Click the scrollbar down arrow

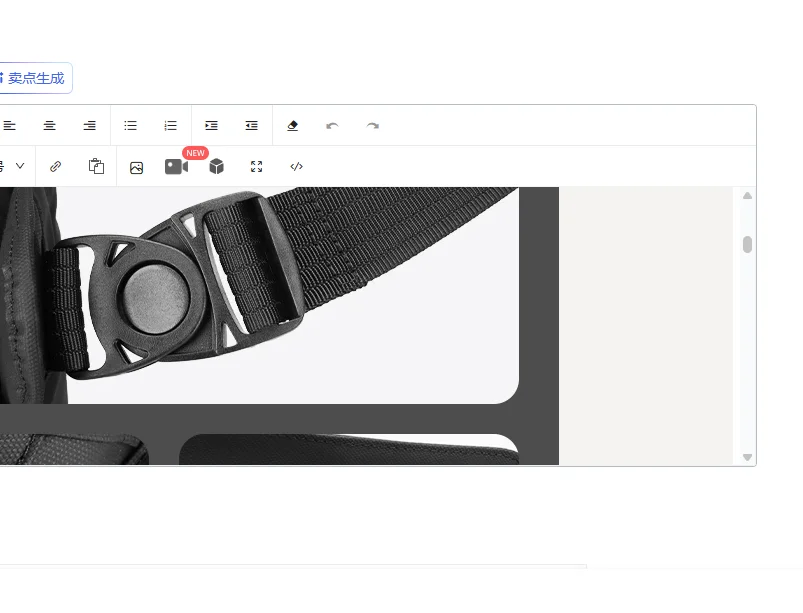(x=747, y=457)
